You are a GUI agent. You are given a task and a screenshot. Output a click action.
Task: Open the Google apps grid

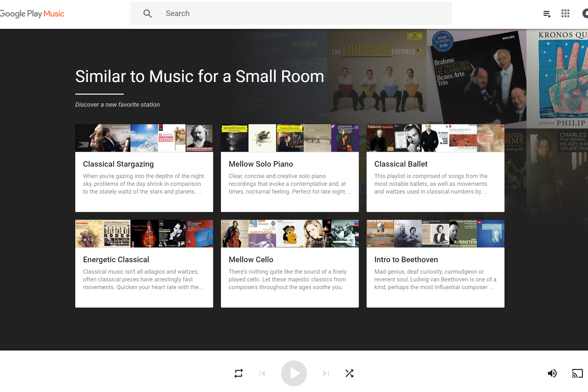(565, 14)
